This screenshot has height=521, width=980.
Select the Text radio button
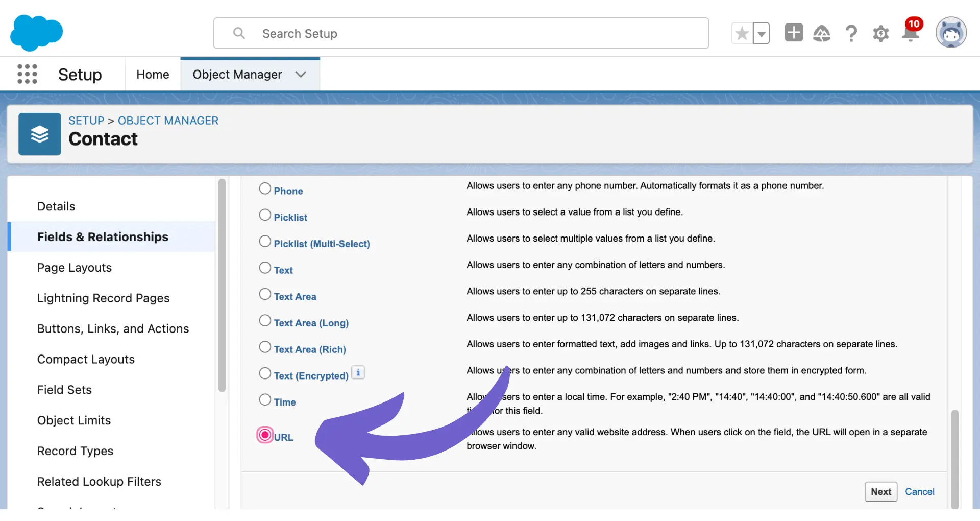[265, 268]
